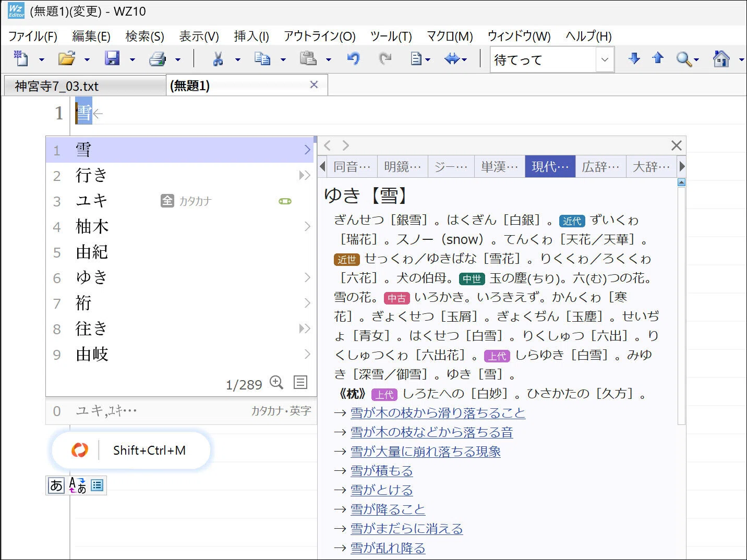Select the 大辞 dictionary tab
Screen dimensions: 747x560
[651, 166]
